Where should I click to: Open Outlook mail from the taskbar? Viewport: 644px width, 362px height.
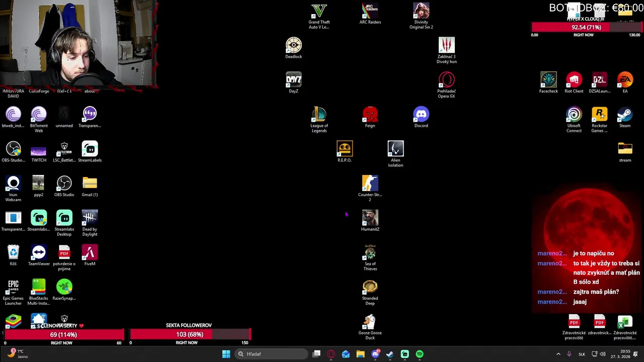click(346, 354)
